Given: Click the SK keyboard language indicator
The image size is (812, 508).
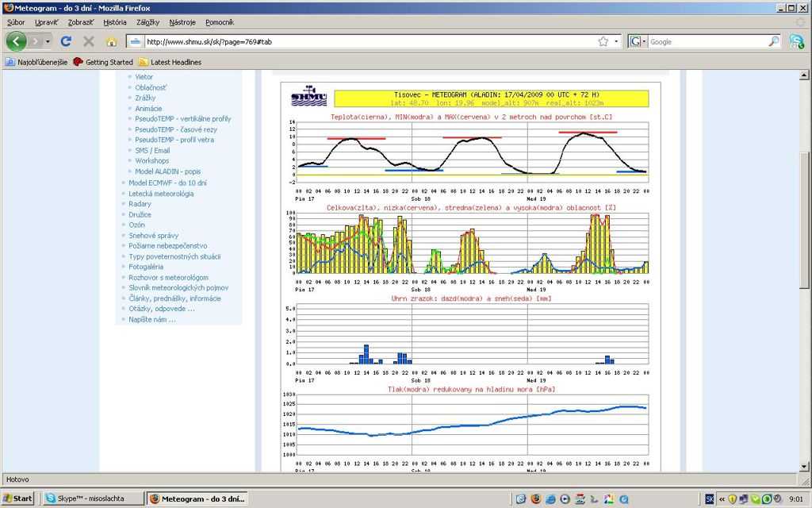Looking at the screenshot, I should [710, 499].
